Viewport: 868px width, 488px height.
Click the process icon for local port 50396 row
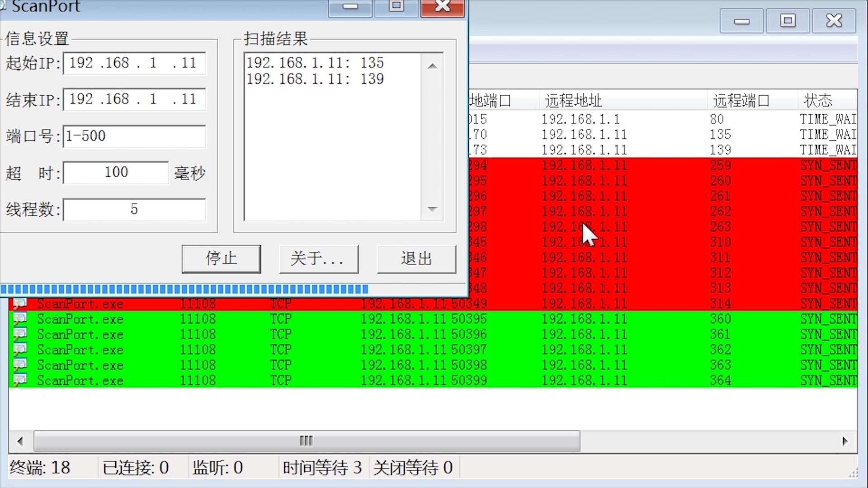[x=20, y=334]
